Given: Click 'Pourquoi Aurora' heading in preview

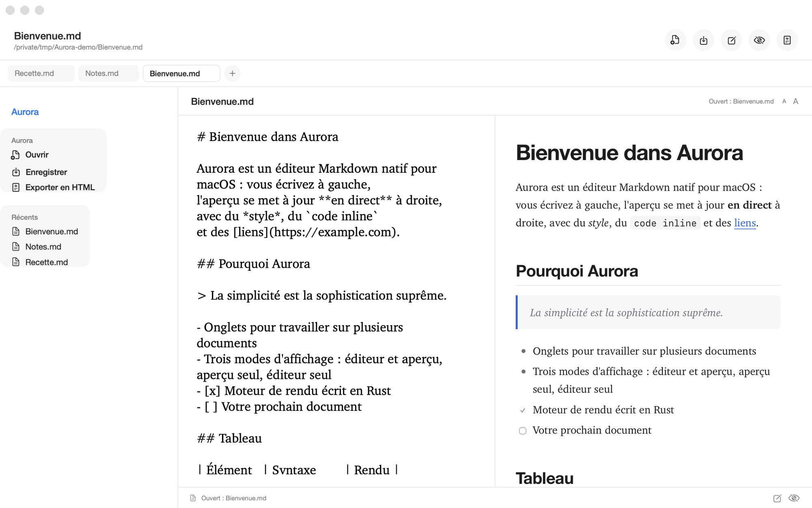Looking at the screenshot, I should [577, 271].
